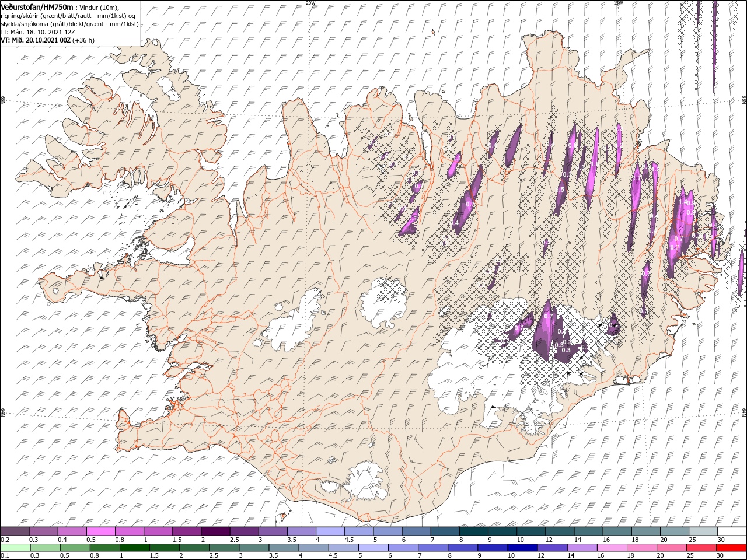Click the 'slydda/snjókoma' legend description line

[x=69, y=24]
